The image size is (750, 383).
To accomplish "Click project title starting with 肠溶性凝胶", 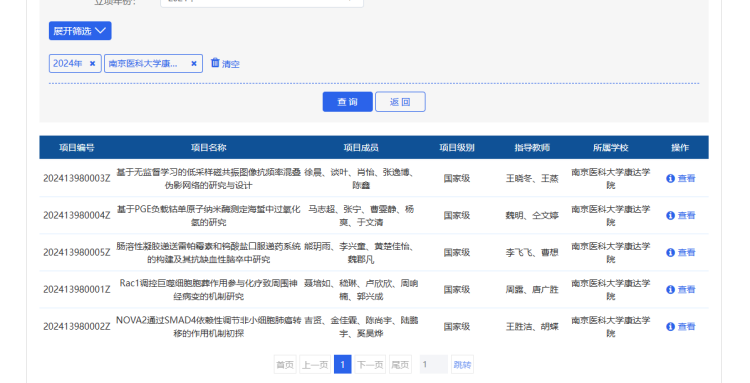I will (209, 252).
